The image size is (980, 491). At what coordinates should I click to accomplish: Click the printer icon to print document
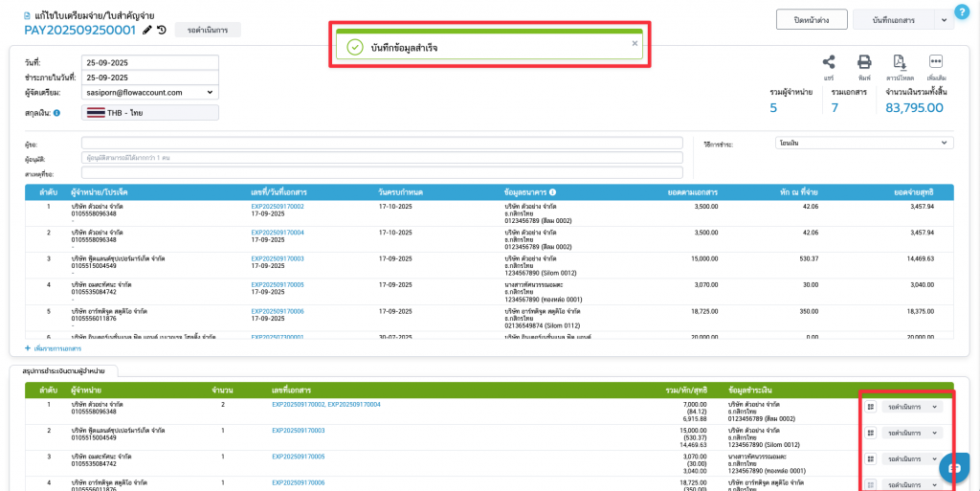point(864,62)
